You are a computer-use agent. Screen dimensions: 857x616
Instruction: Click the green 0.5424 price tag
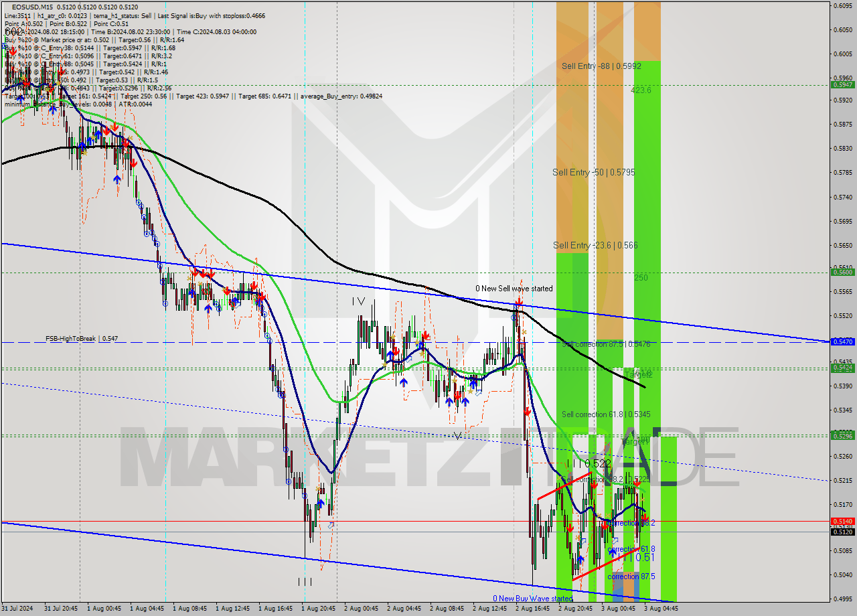tap(842, 368)
